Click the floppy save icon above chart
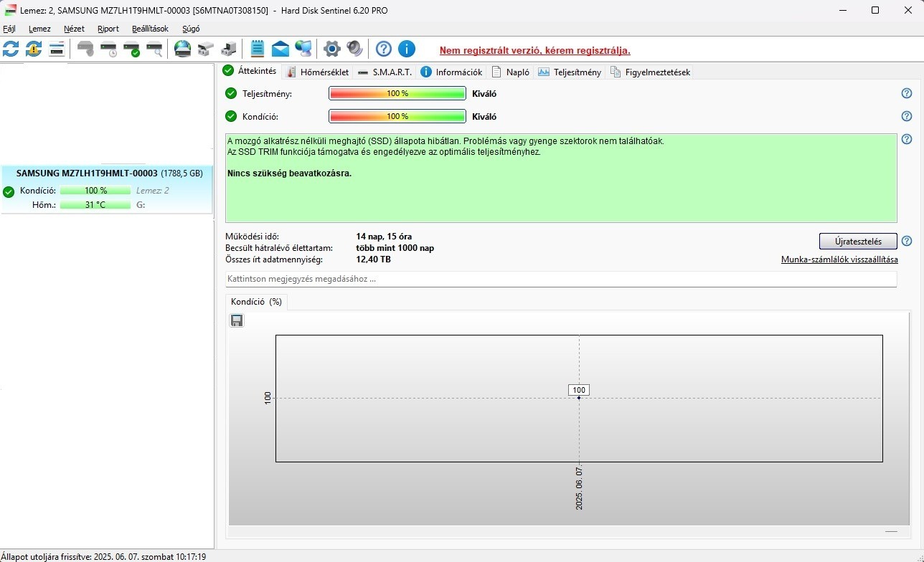The height and width of the screenshot is (562, 924). point(237,320)
